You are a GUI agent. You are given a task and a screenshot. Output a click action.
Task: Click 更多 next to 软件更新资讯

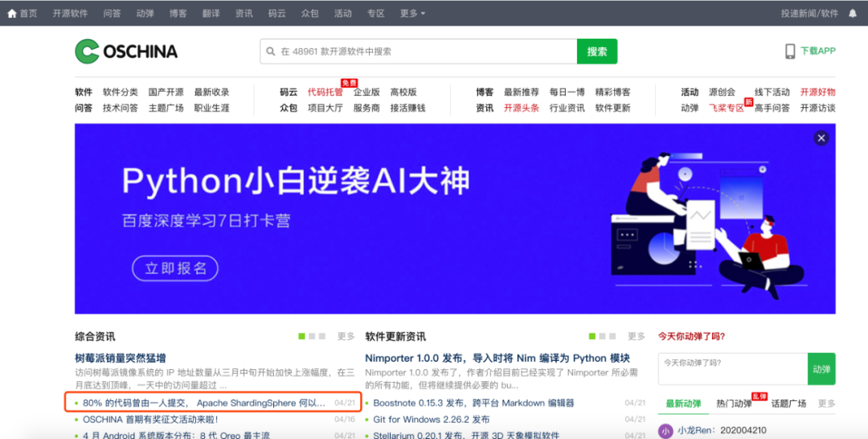(637, 336)
